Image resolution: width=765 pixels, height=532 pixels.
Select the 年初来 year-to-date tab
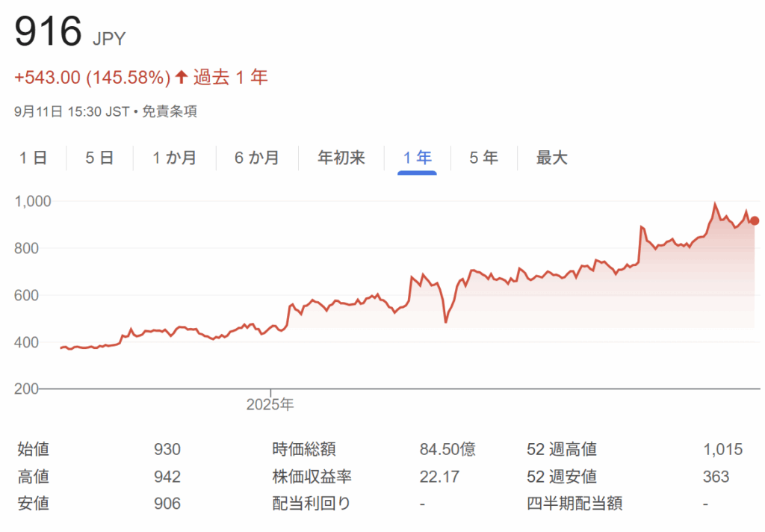[341, 158]
